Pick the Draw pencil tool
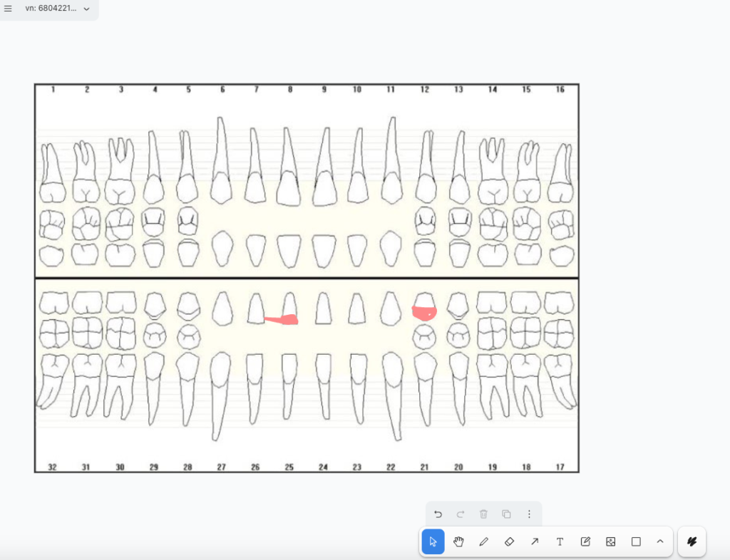The image size is (730, 560). [x=484, y=541]
